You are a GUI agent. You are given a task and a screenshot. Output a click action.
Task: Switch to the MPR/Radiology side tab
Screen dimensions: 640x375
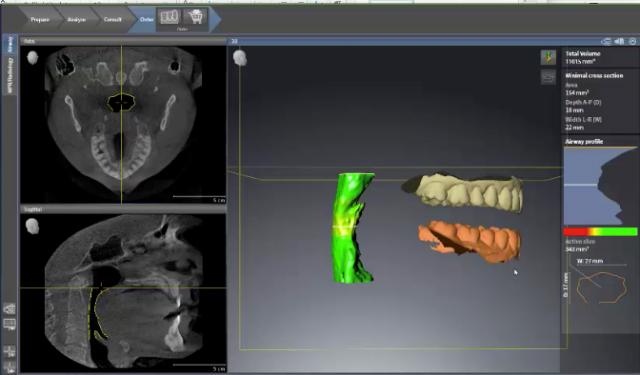[x=10, y=75]
